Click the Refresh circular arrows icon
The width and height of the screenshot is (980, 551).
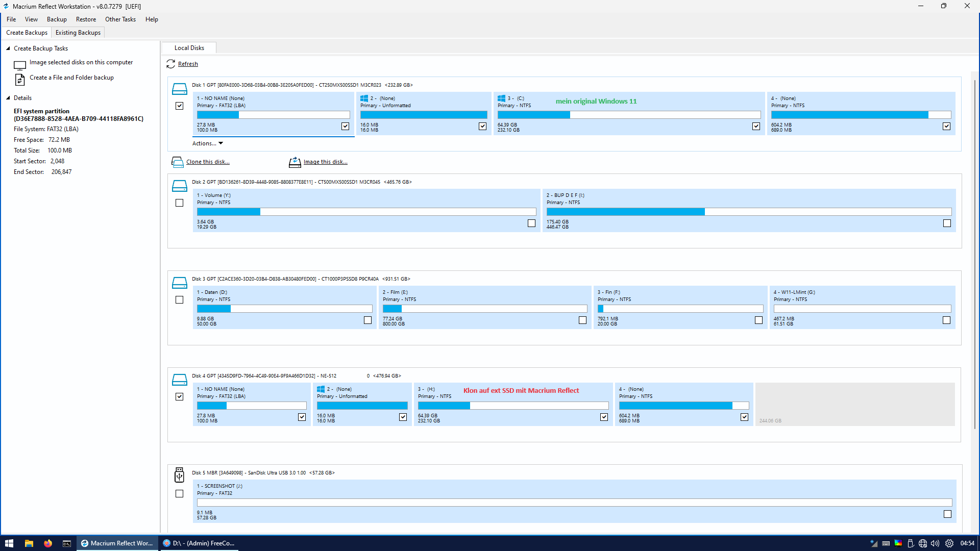click(x=170, y=64)
